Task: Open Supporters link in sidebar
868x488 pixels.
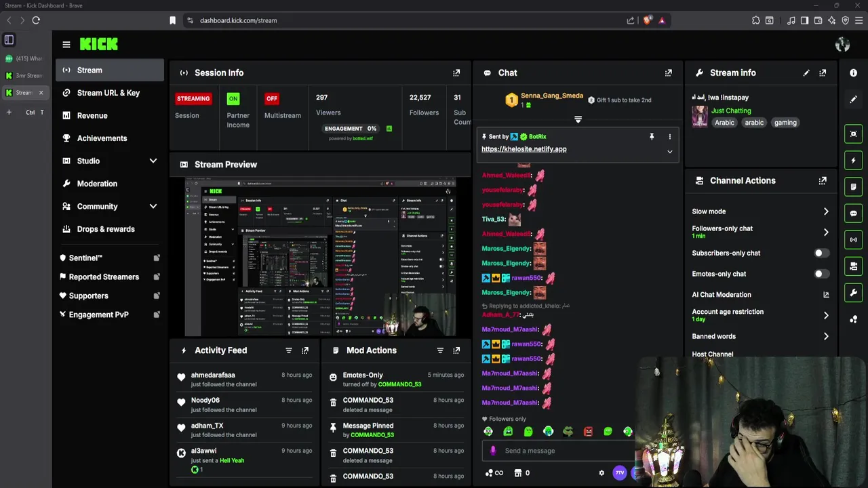Action: (110, 296)
